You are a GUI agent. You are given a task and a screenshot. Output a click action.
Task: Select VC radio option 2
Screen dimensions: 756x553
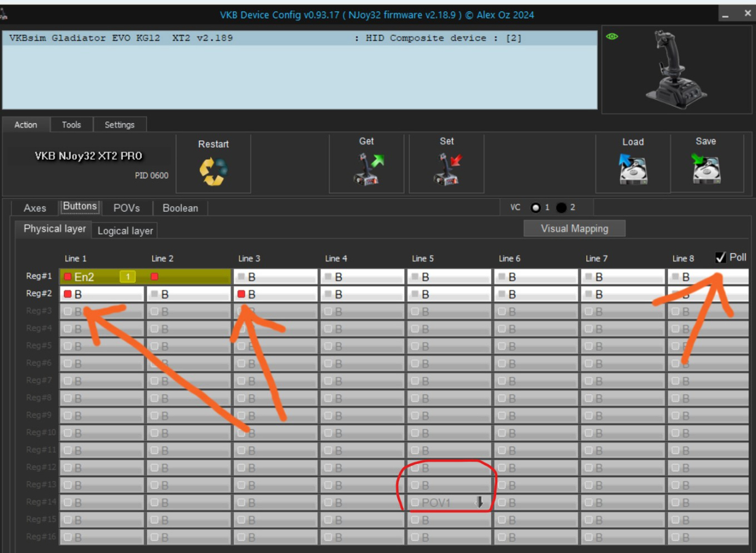561,208
